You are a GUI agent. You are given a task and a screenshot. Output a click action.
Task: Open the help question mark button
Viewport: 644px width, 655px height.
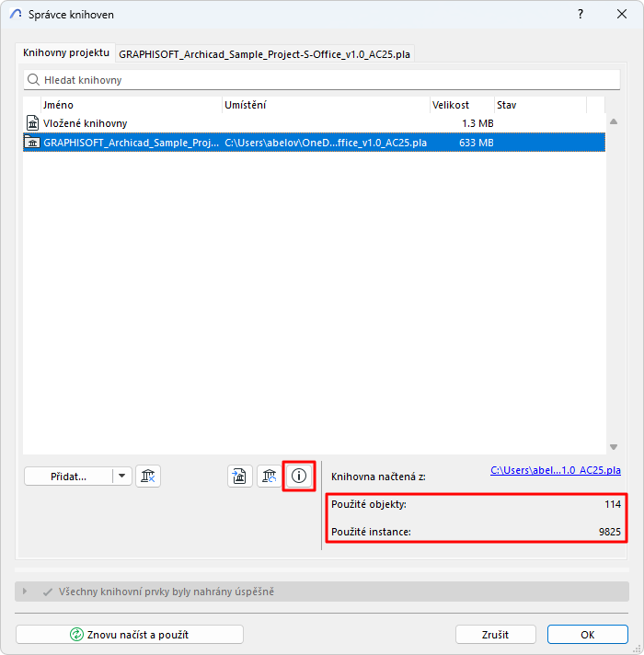pyautogui.click(x=581, y=14)
